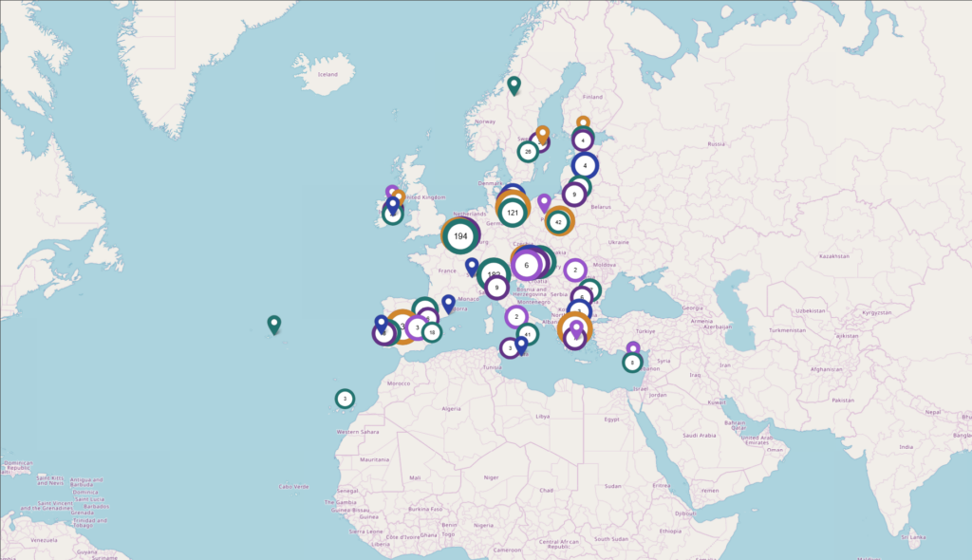The width and height of the screenshot is (972, 560).
Task: Open the light purple cluster labeled 6
Action: pyautogui.click(x=526, y=266)
